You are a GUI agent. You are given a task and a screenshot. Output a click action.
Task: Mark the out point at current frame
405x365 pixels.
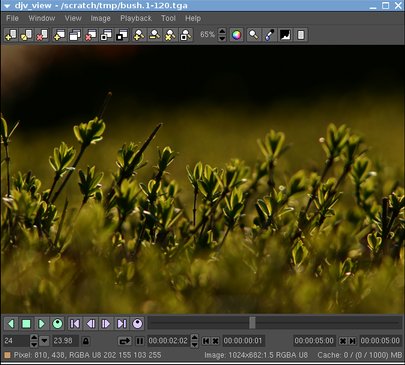(352, 341)
